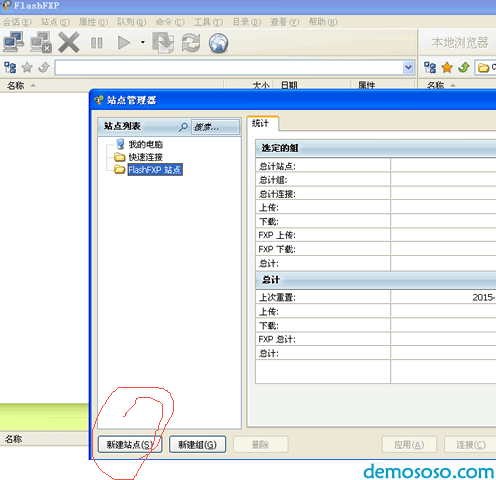The width and height of the screenshot is (496, 480).
Task: Click the Pause queue toolbar icon
Action: coord(97,43)
